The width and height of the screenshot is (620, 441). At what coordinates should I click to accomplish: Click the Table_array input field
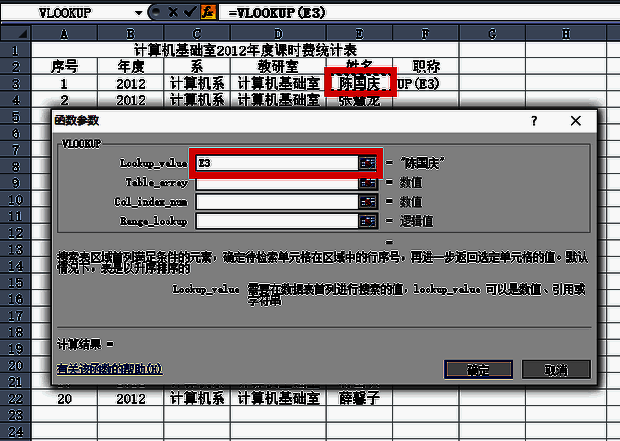277,182
